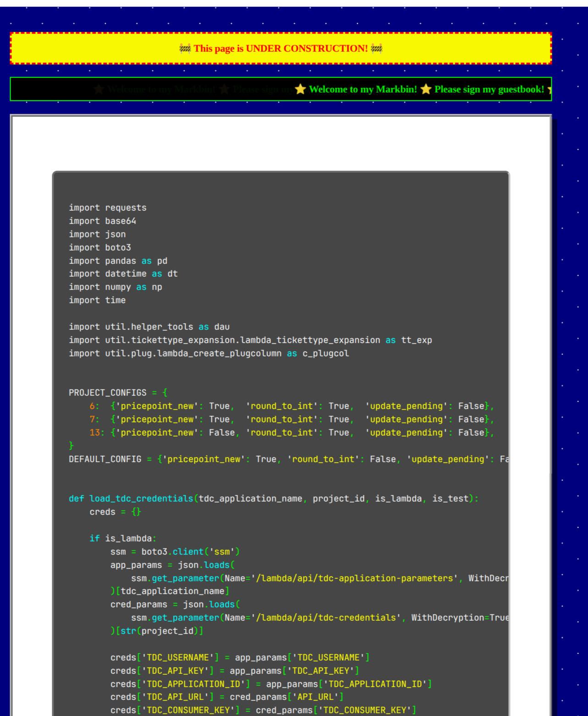Viewport: 588px width, 716px height.
Task: Click the bright "Welcome to my Markbin!" marquee text
Action: 363,89
